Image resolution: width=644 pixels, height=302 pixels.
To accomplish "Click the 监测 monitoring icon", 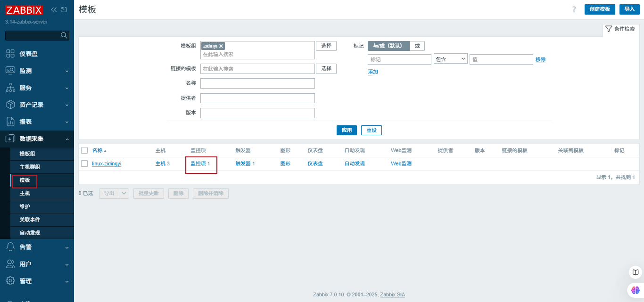I will click(x=10, y=71).
